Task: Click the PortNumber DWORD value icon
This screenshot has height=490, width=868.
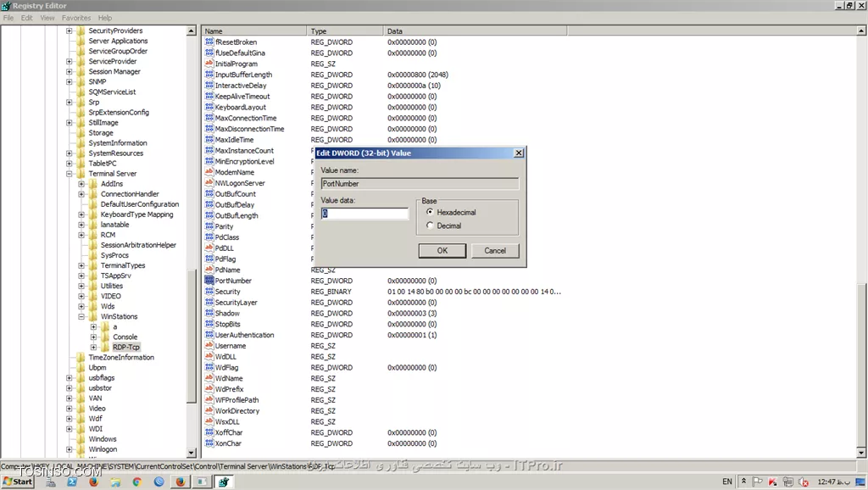Action: [209, 280]
